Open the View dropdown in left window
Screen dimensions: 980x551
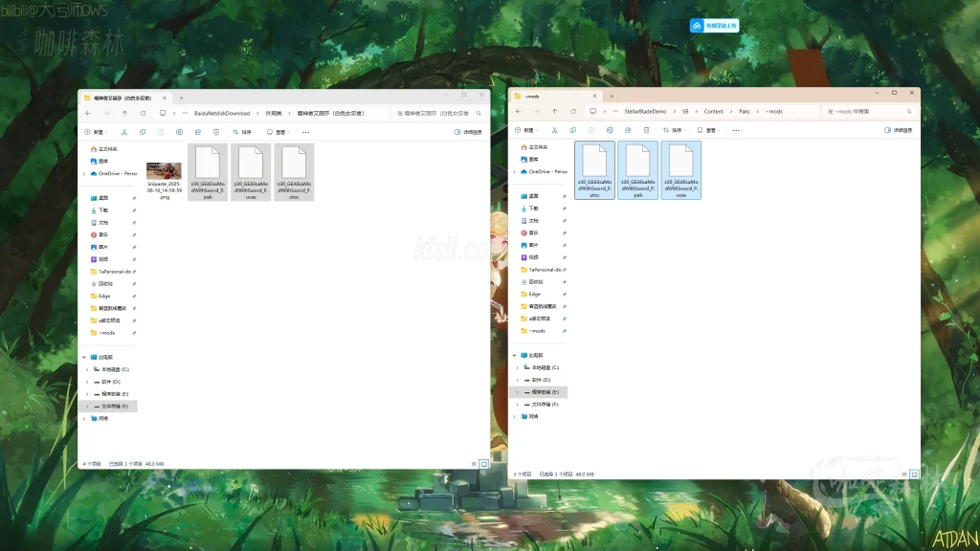click(278, 132)
